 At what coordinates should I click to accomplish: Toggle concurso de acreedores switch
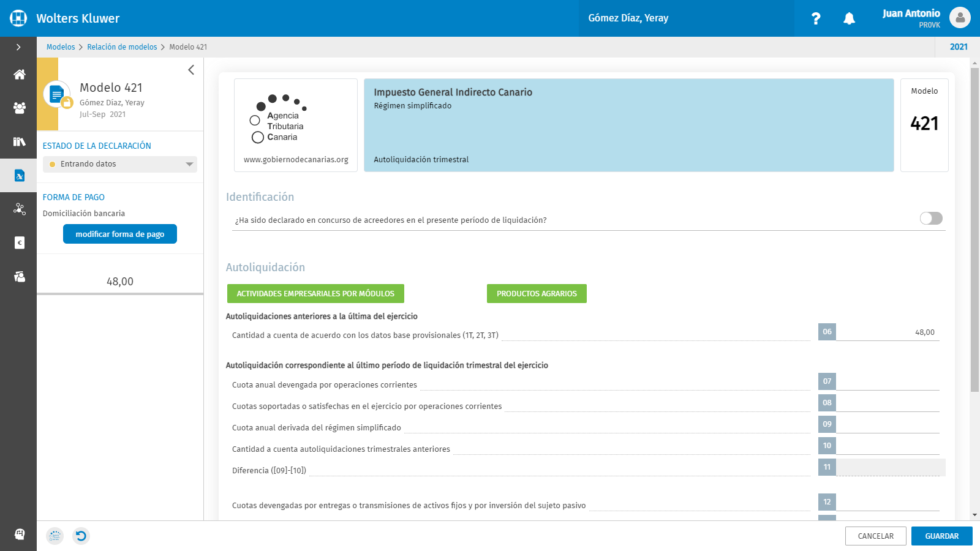point(931,219)
